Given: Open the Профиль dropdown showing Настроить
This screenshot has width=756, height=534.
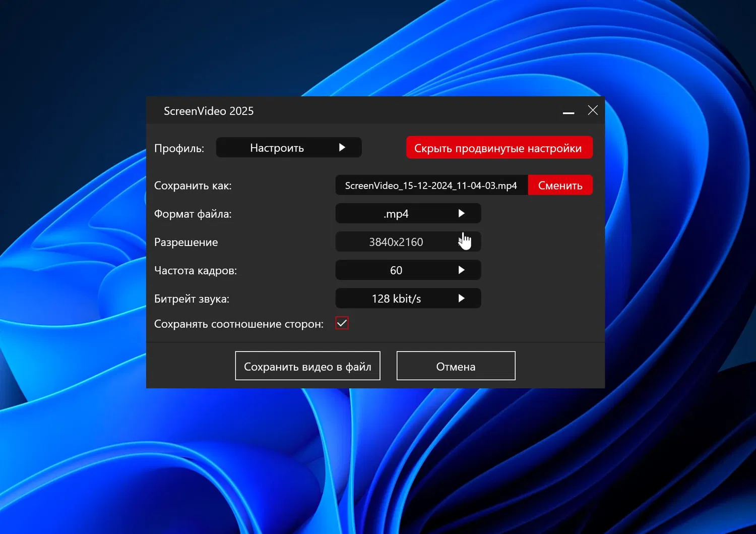Looking at the screenshot, I should pyautogui.click(x=289, y=147).
